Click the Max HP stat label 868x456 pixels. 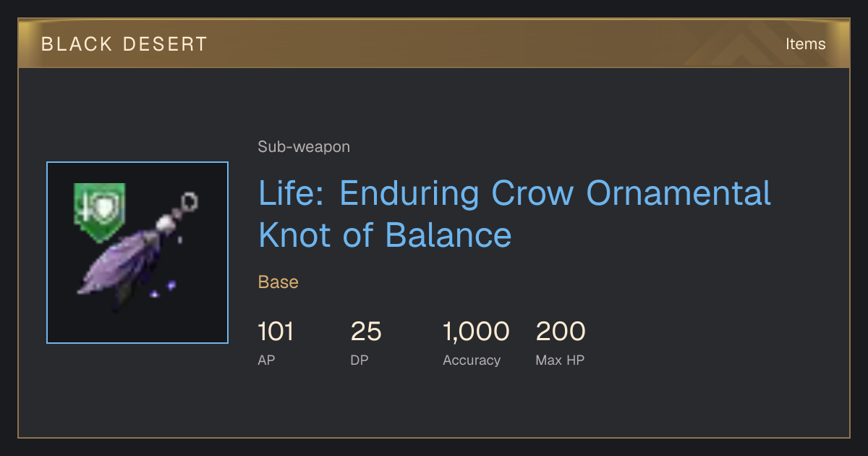(x=560, y=360)
